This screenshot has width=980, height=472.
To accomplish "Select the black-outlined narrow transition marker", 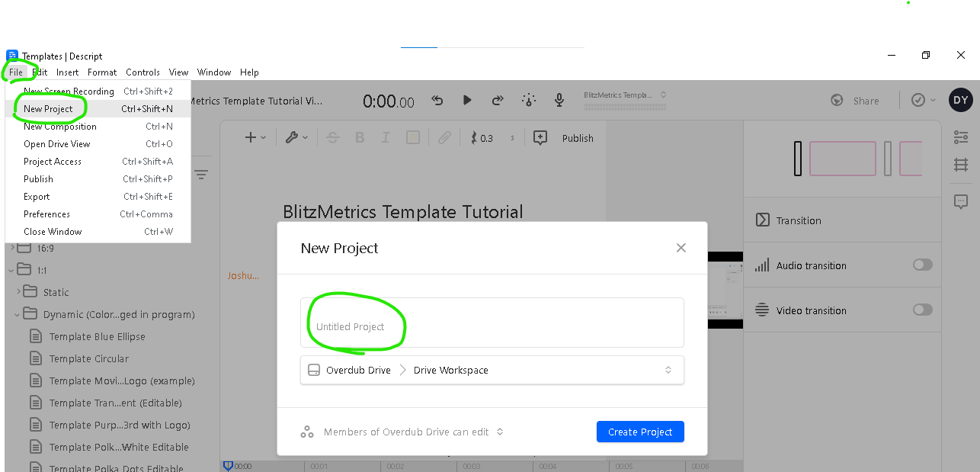I will click(798, 159).
